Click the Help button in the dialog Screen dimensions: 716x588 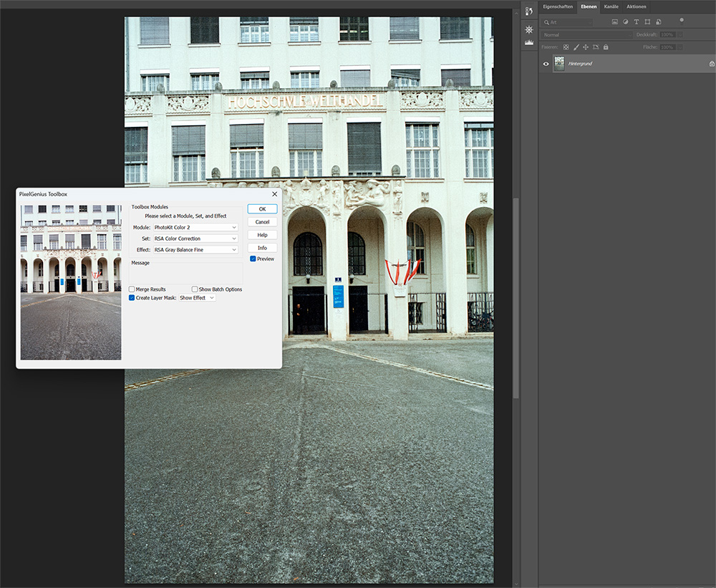262,235
